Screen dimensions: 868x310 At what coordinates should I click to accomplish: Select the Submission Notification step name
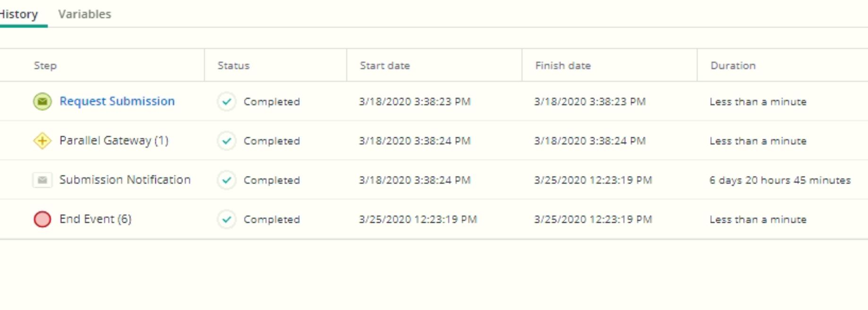point(125,180)
